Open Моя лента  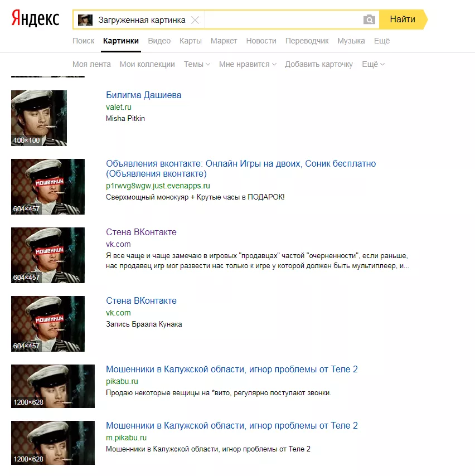click(x=91, y=64)
